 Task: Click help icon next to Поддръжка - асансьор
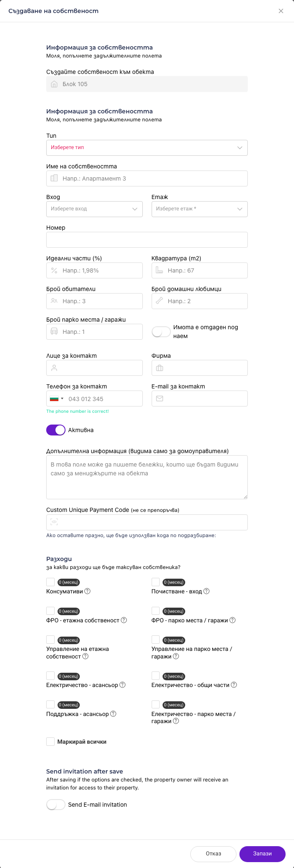point(113,714)
